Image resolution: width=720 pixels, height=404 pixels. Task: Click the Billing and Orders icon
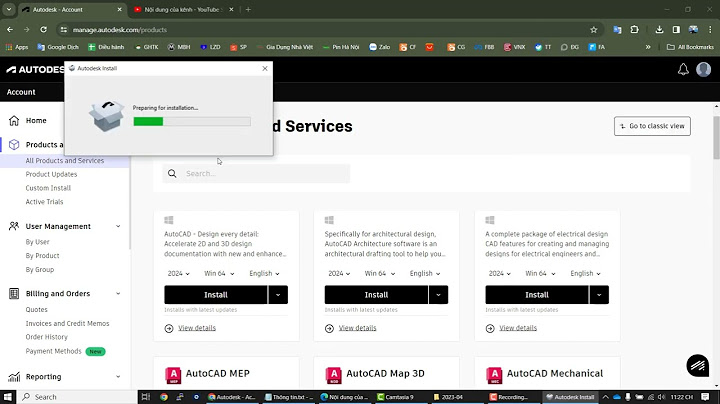[14, 293]
